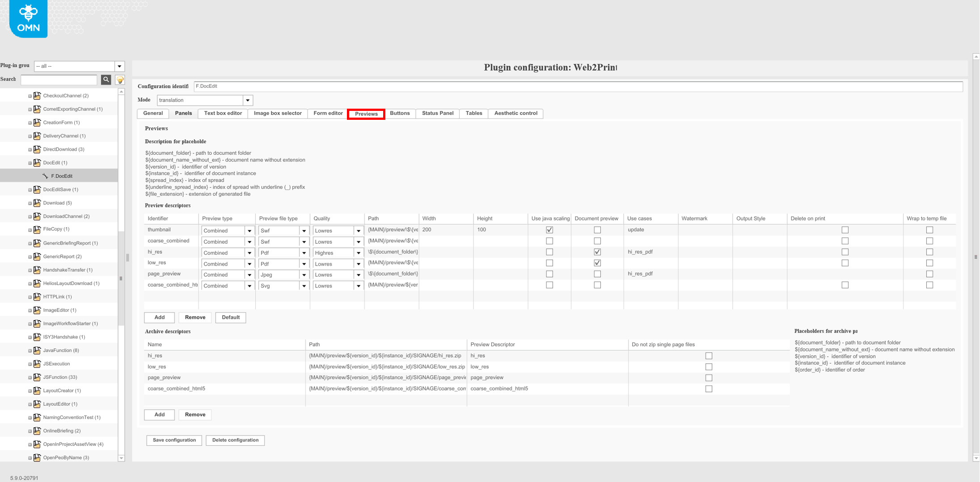This screenshot has width=980, height=482.
Task: Open the Aesthetic control tab
Action: pos(515,113)
